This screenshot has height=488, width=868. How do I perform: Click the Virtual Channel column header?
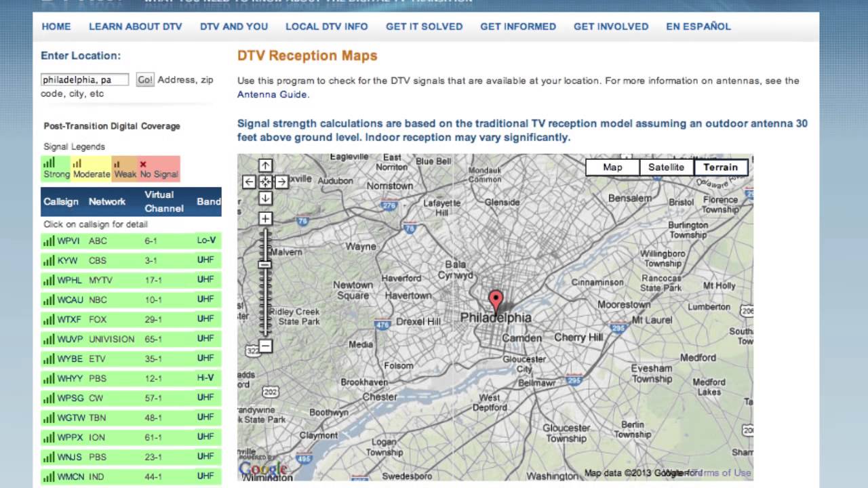(163, 201)
